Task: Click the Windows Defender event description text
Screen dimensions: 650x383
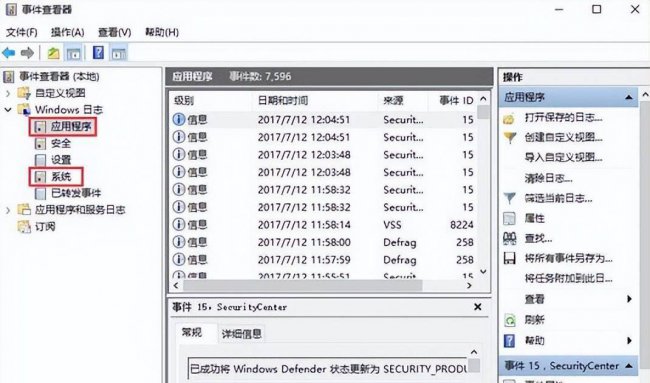Action: tap(327, 368)
